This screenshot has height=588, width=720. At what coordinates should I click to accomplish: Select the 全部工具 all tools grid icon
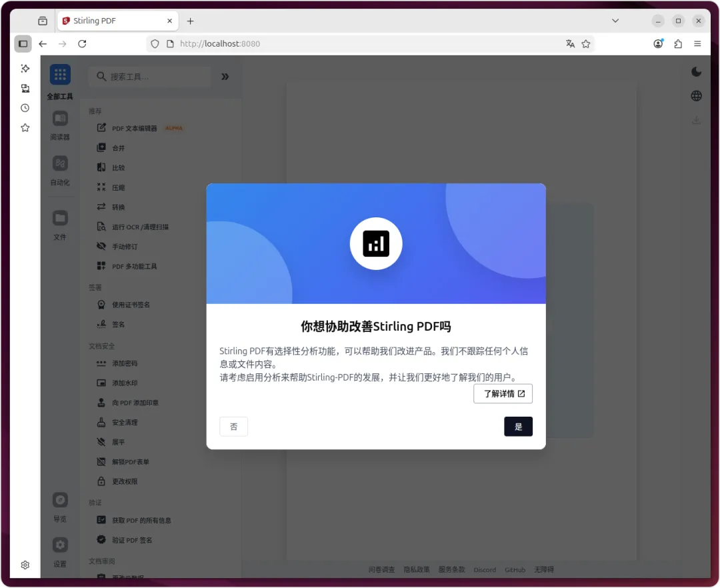pyautogui.click(x=60, y=75)
